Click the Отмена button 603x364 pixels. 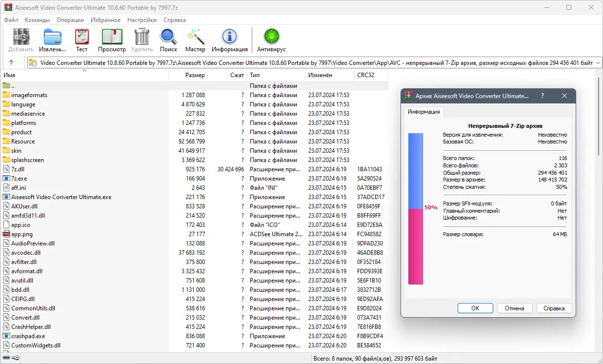[x=515, y=308]
